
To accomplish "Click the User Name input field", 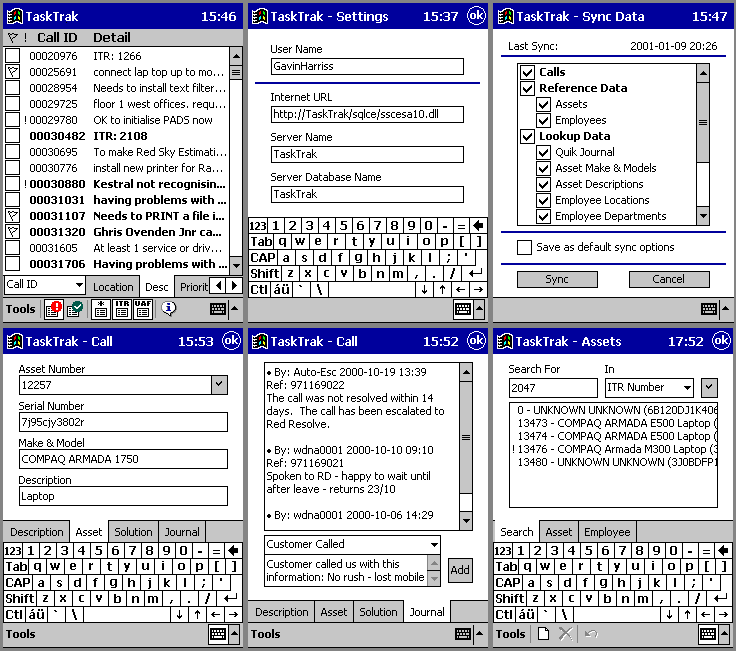I will point(367,66).
